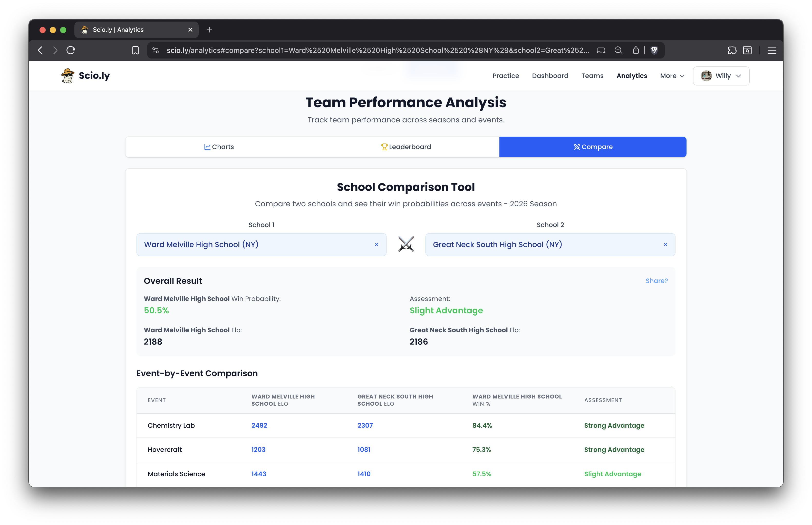This screenshot has width=812, height=525.
Task: Open the browser extensions puzzle icon
Action: tap(732, 51)
